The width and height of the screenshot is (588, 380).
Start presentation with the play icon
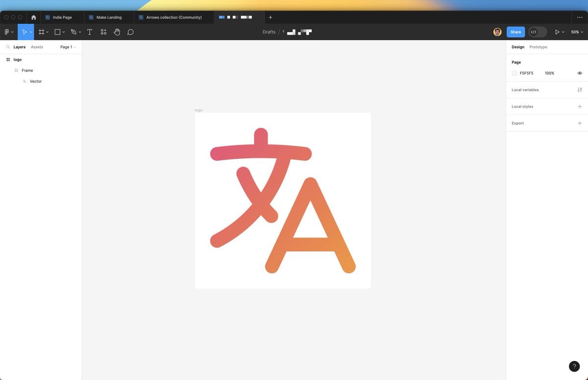tap(557, 32)
